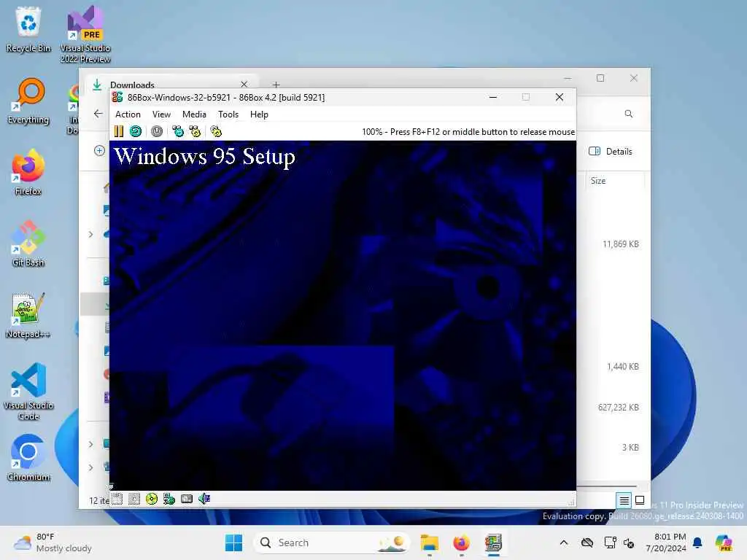747x560 pixels.
Task: Open File Explorer from the taskbar
Action: click(429, 542)
